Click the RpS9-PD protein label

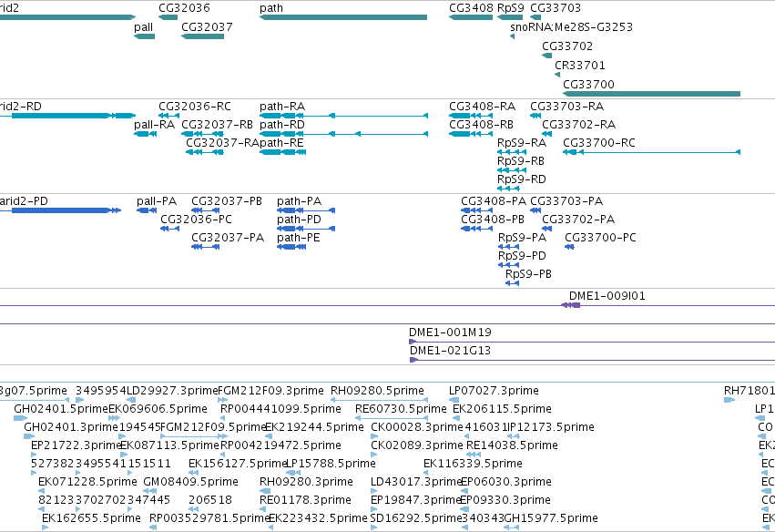522,256
